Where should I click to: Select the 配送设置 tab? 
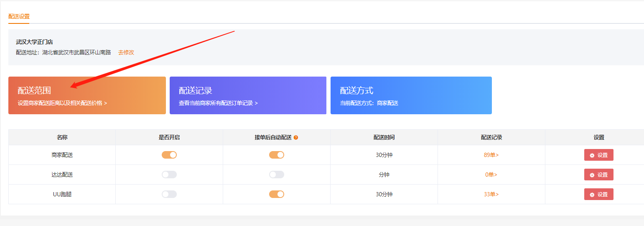coord(19,17)
